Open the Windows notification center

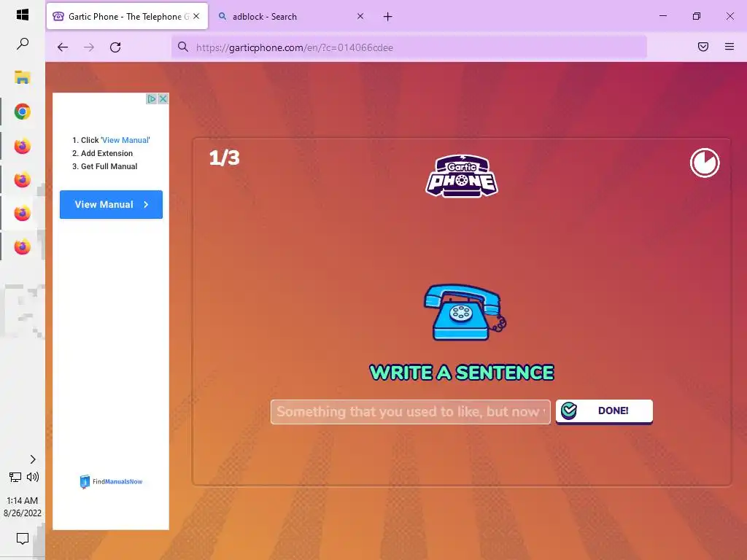(23, 539)
